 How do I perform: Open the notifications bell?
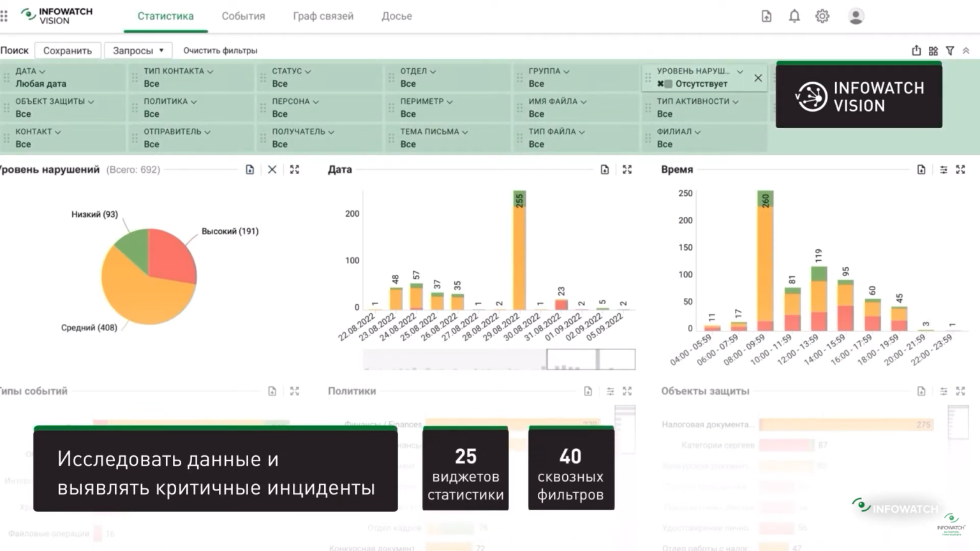[x=794, y=17]
